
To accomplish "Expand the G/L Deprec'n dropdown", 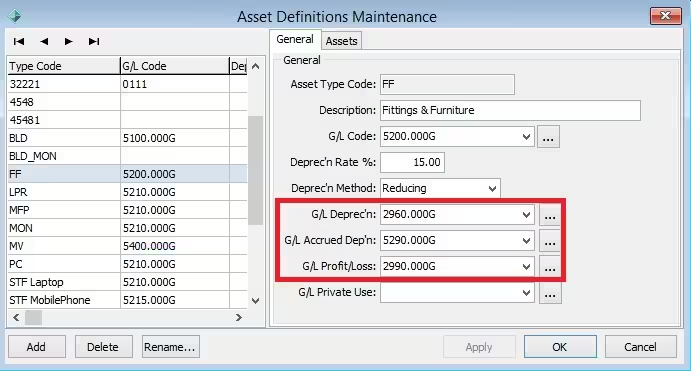I will click(526, 215).
